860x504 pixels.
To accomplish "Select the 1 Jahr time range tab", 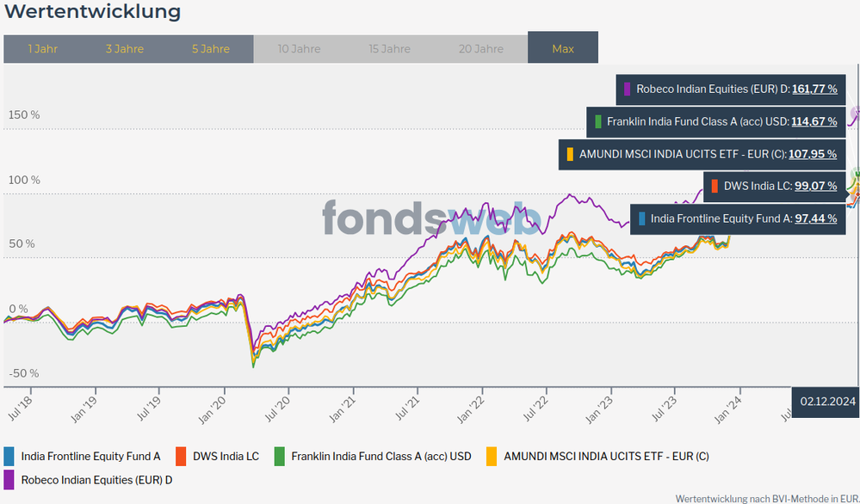I will pyautogui.click(x=42, y=49).
